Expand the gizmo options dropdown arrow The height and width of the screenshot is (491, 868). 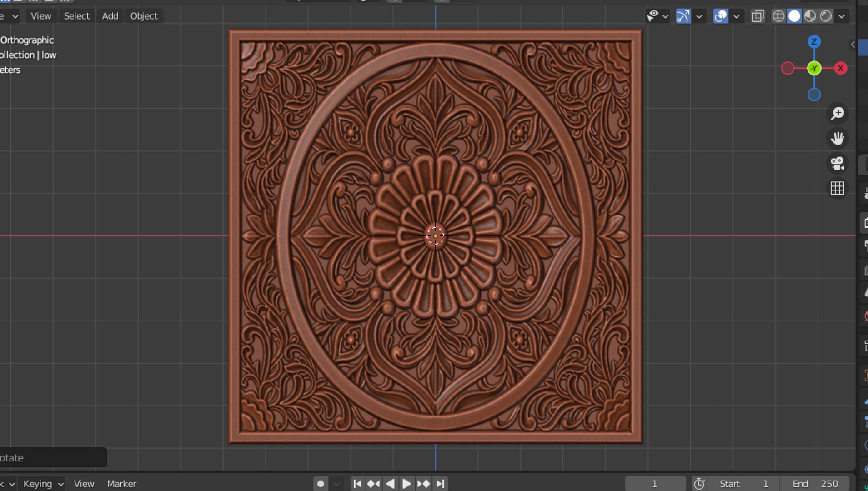[699, 16]
